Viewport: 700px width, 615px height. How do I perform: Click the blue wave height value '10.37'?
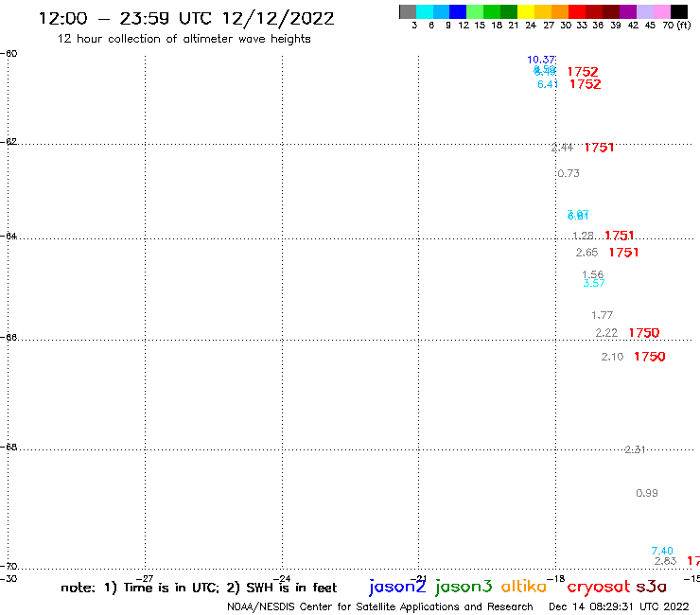(541, 60)
